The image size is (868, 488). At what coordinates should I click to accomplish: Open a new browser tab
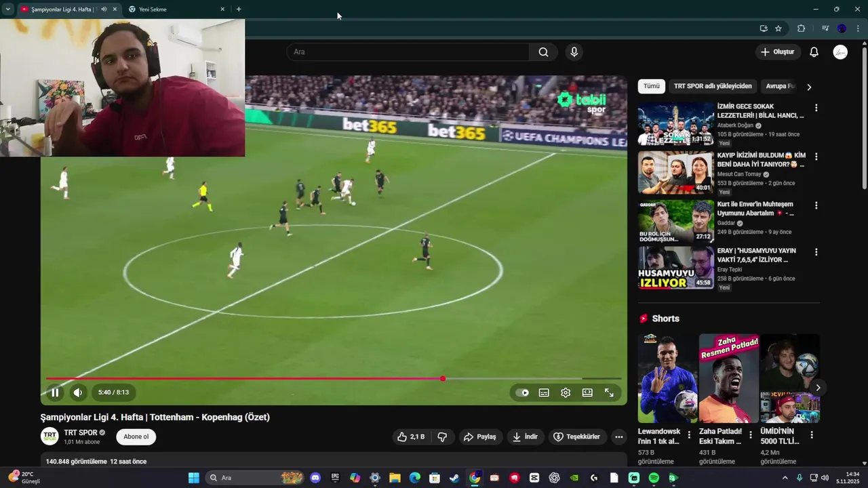click(239, 9)
